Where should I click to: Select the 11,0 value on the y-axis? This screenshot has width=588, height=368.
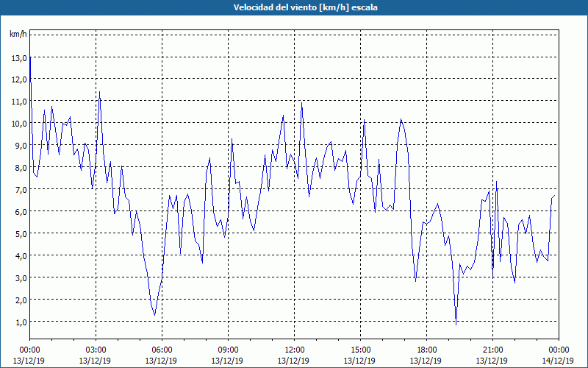click(x=19, y=102)
